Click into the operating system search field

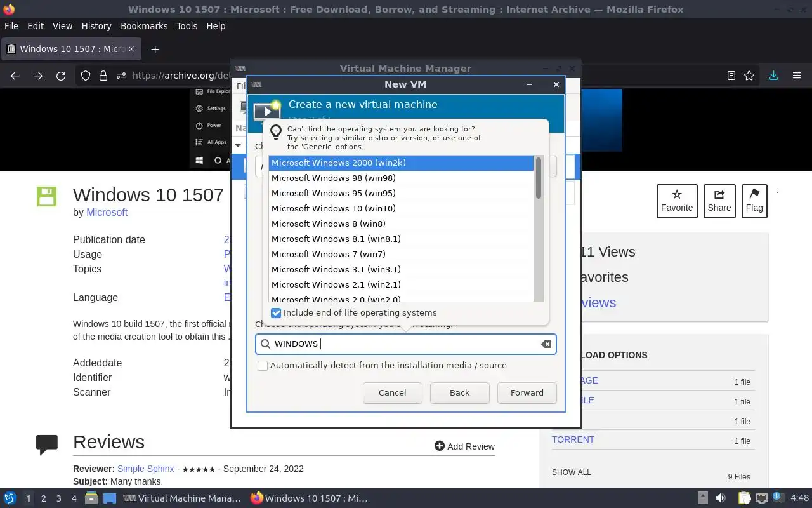(x=406, y=344)
